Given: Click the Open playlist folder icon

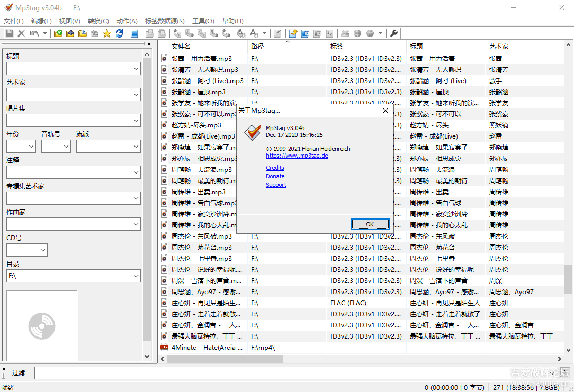Looking at the screenshot, I should [83, 33].
